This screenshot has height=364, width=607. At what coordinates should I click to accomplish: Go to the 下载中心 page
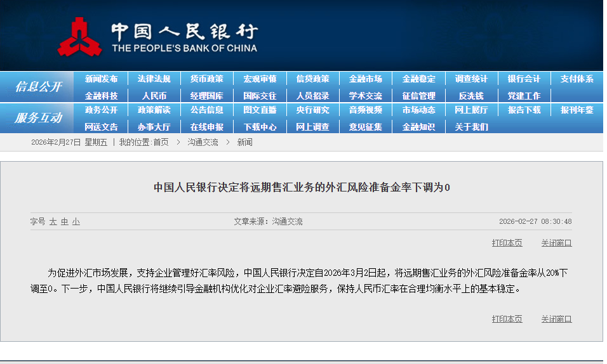click(x=260, y=127)
